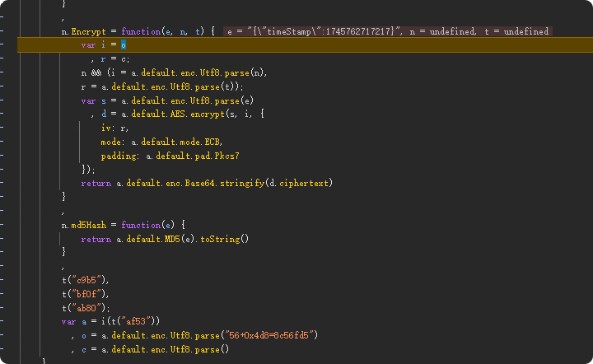
Task: Click the inline timeStamp value hint for e
Action: coord(314,31)
